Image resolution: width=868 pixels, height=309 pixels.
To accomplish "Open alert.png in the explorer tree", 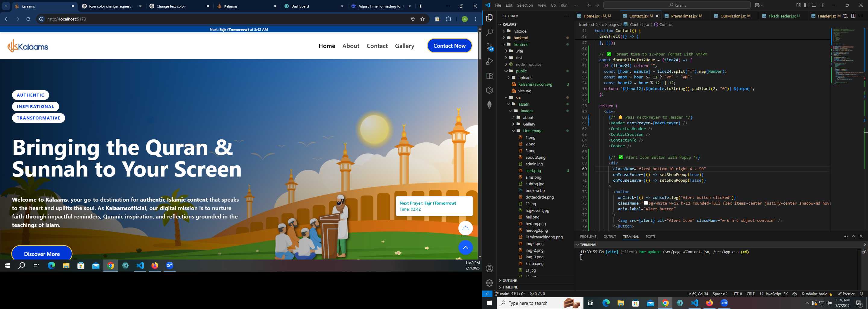I will click(533, 171).
